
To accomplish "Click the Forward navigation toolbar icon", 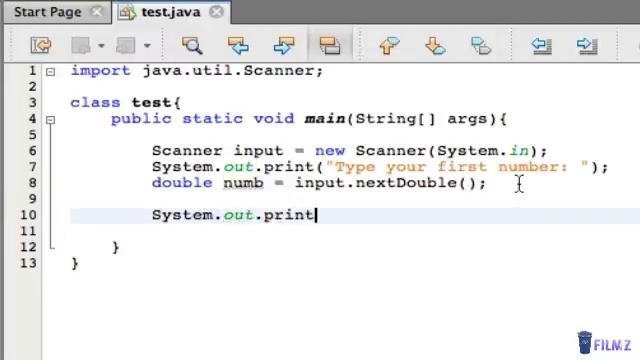I will point(126,45).
